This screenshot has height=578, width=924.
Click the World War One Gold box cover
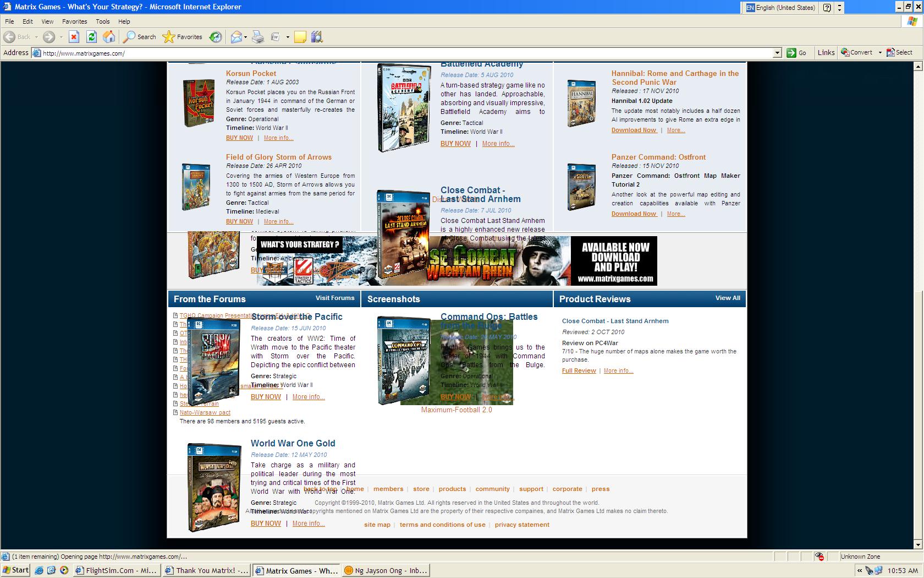click(x=214, y=488)
